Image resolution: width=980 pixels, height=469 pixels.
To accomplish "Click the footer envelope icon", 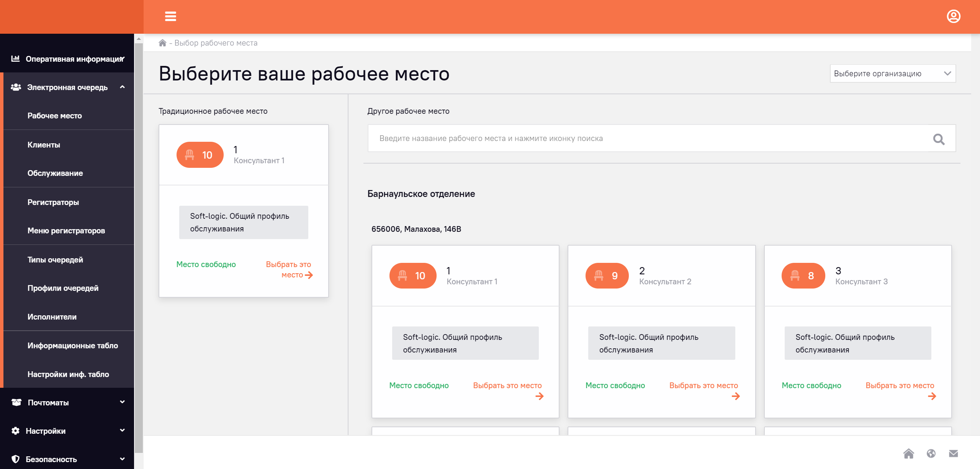I will pyautogui.click(x=953, y=454).
